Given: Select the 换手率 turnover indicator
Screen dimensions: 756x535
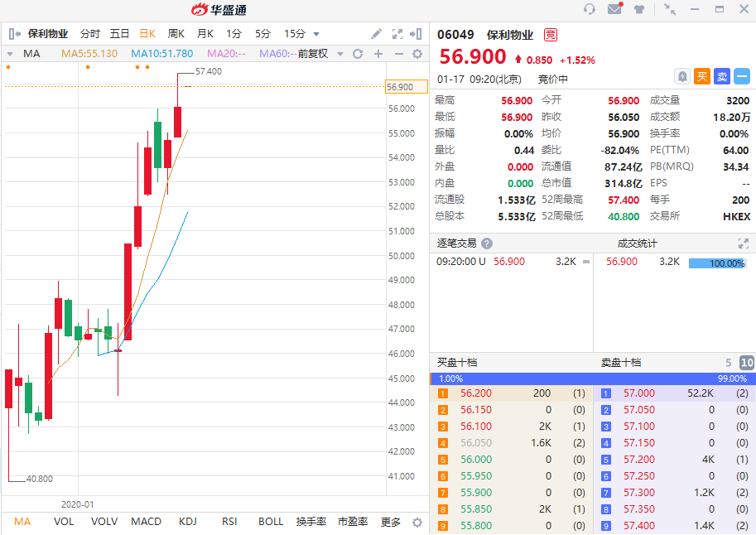Looking at the screenshot, I should pos(311,522).
